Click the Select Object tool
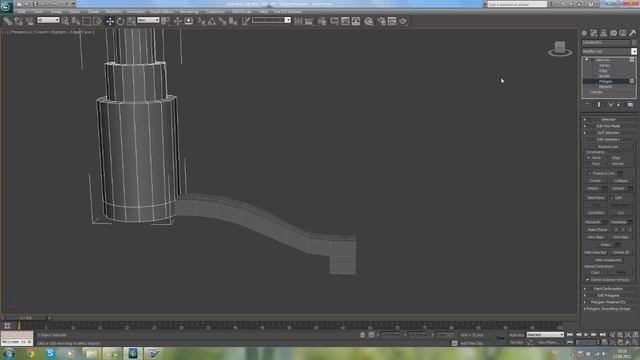Viewport: 640px width, 360px height. (x=65, y=21)
